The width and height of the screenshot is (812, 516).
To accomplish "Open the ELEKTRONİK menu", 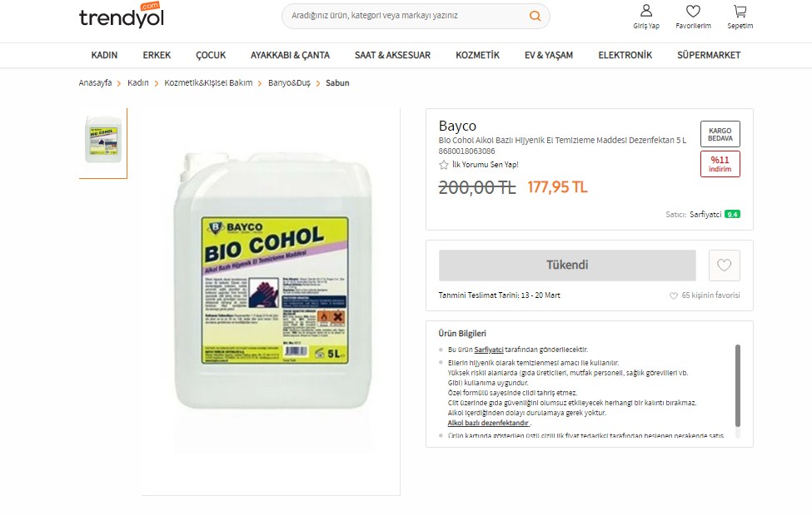I will 625,55.
